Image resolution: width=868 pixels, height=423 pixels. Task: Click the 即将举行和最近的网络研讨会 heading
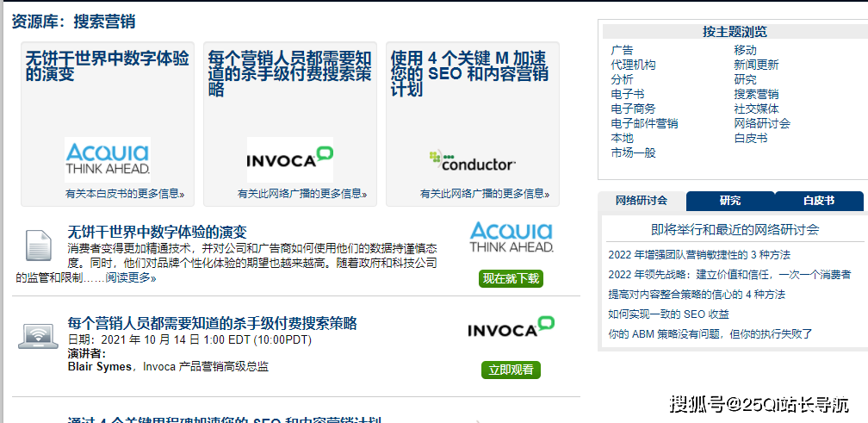coord(735,229)
